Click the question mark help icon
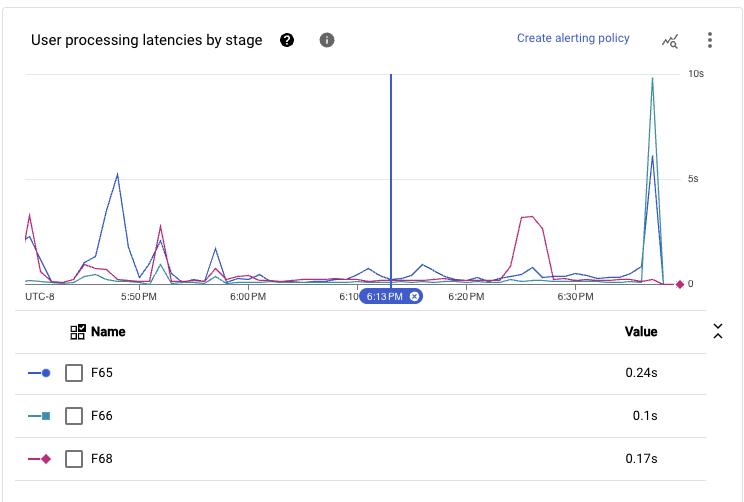 click(287, 40)
